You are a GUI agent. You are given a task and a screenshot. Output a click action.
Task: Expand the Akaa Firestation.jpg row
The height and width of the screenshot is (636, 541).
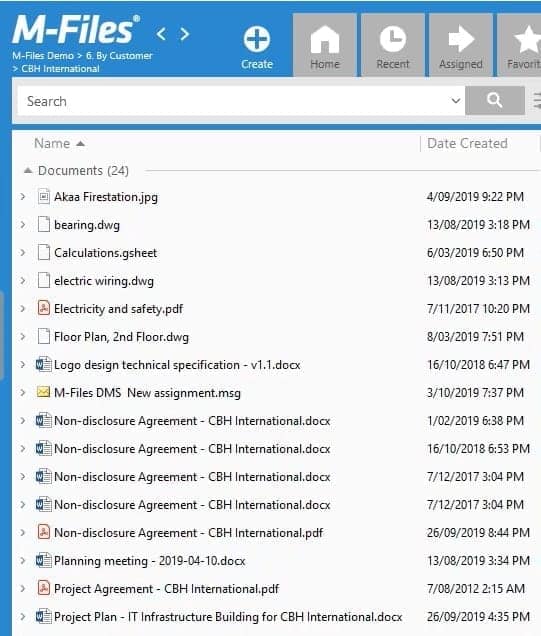(x=23, y=197)
